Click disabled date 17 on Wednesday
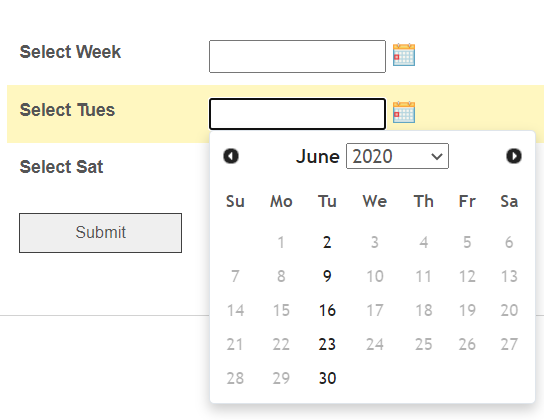This screenshot has width=544, height=420. coord(375,310)
